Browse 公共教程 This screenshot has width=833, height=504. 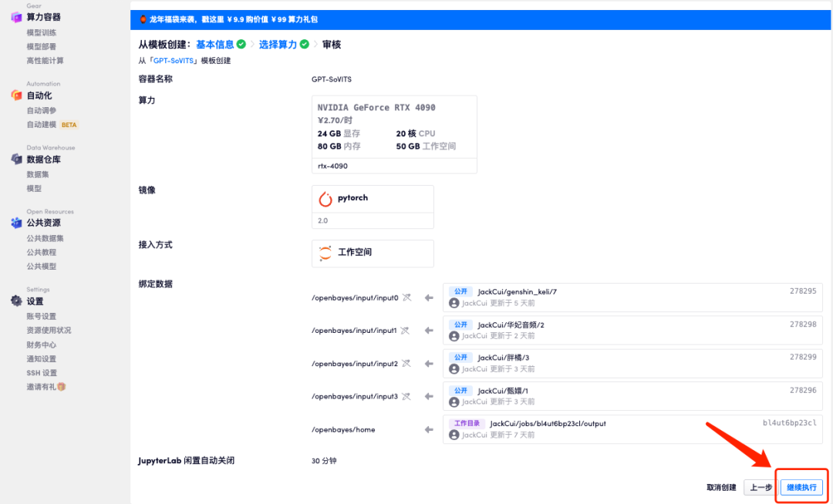(42, 253)
